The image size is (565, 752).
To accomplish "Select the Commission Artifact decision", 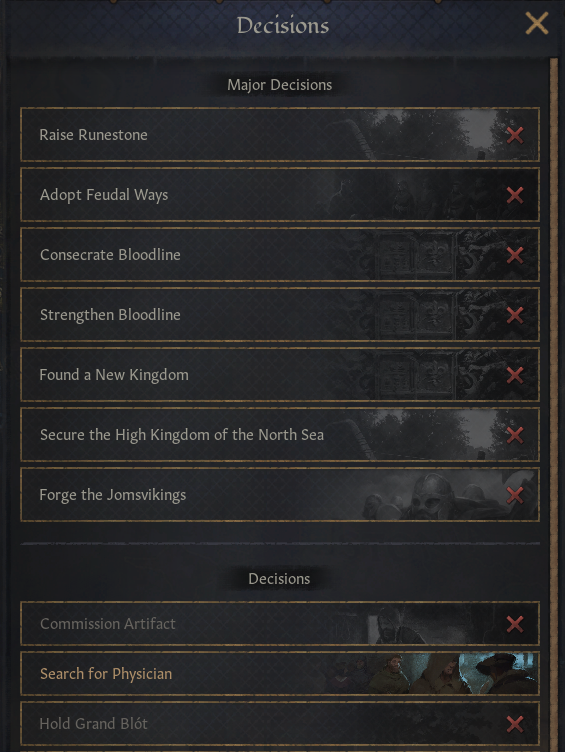I will click(x=280, y=623).
